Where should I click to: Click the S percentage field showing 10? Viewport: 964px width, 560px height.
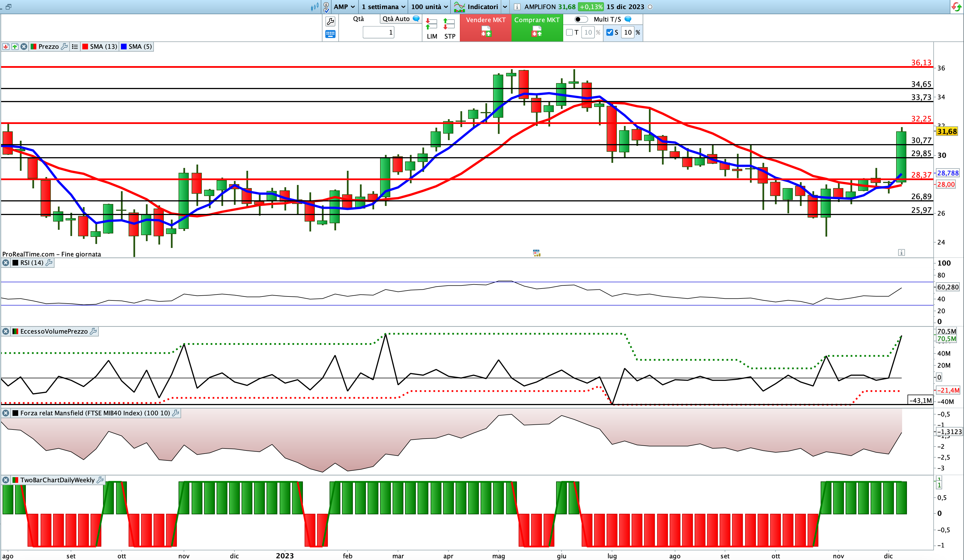(628, 33)
